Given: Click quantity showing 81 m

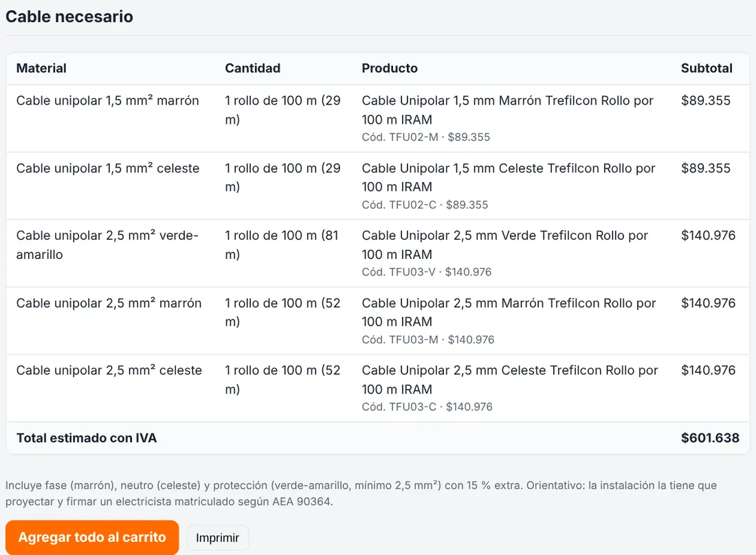Looking at the screenshot, I should coord(282,245).
